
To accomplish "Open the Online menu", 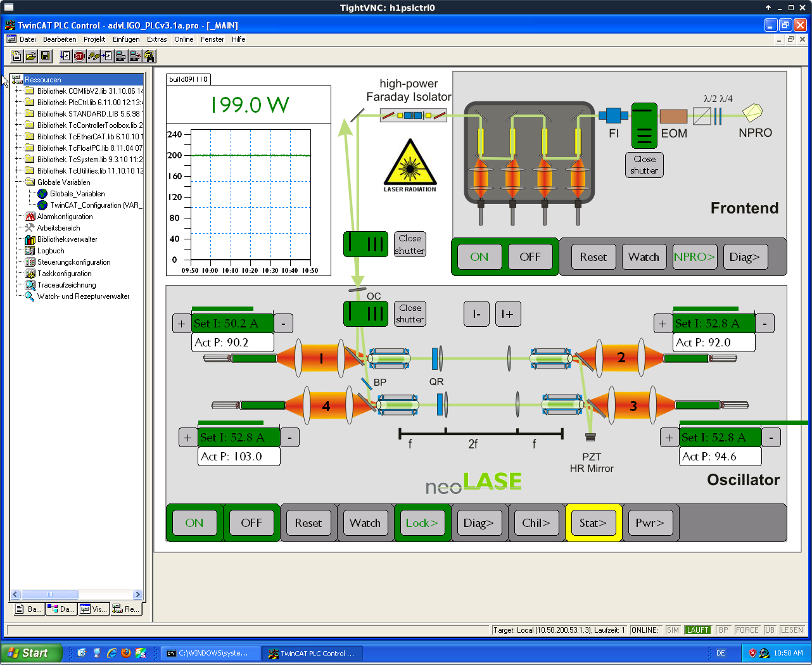I will tap(184, 39).
